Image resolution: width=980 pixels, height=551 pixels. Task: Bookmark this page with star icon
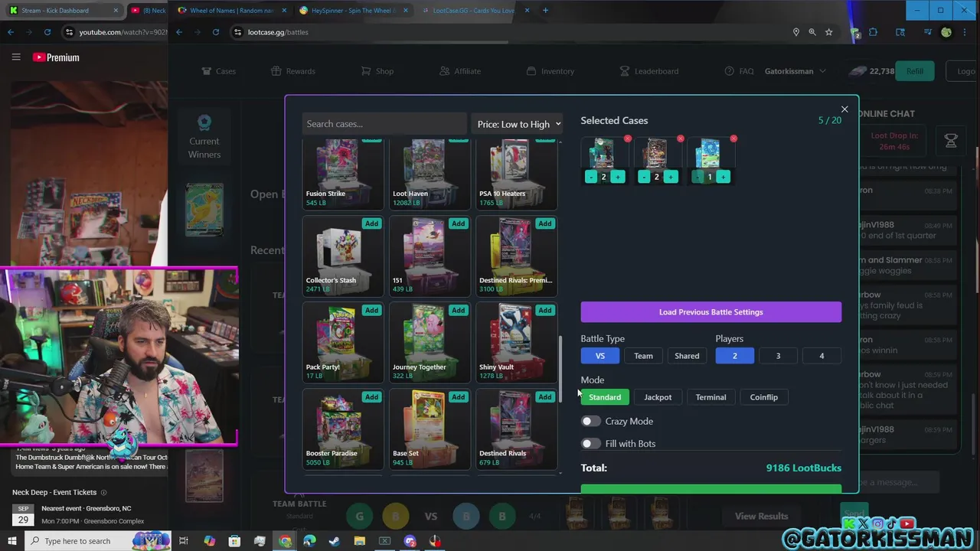[828, 32]
